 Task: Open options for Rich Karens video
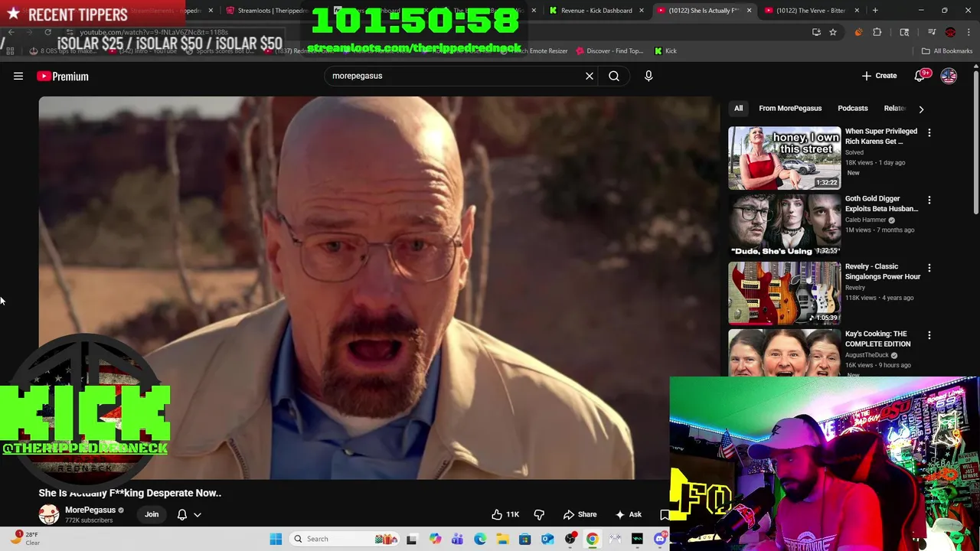[x=929, y=132]
